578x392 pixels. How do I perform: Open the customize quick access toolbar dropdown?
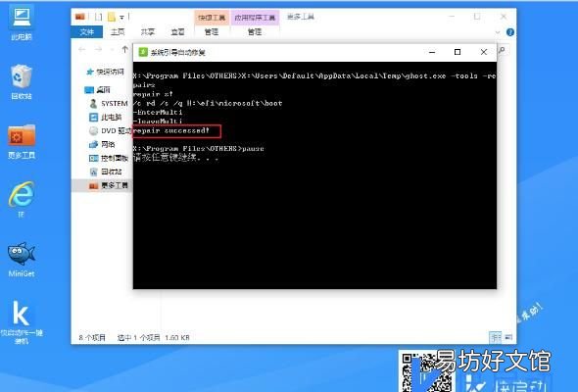(121, 17)
